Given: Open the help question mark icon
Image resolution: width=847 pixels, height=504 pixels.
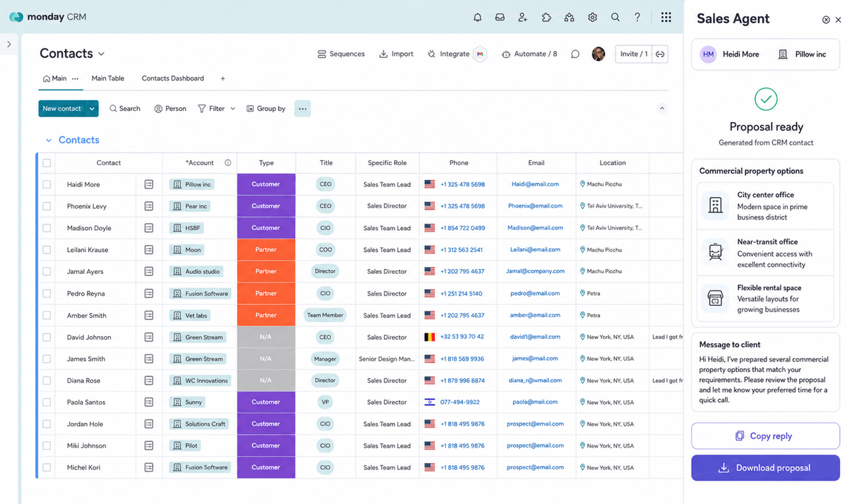Looking at the screenshot, I should (x=637, y=17).
